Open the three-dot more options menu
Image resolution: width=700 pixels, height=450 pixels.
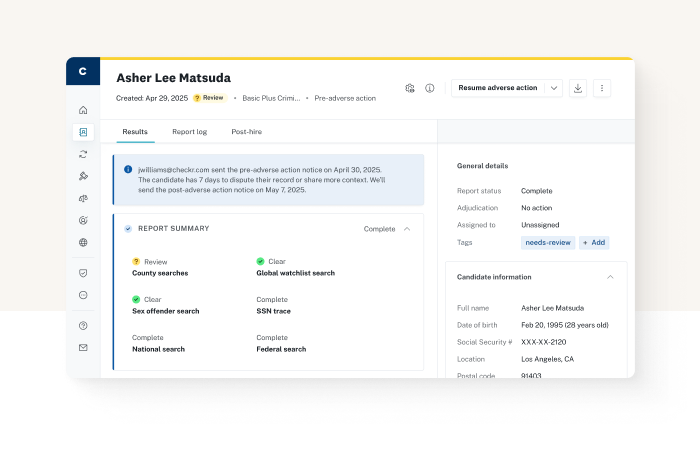click(x=602, y=88)
